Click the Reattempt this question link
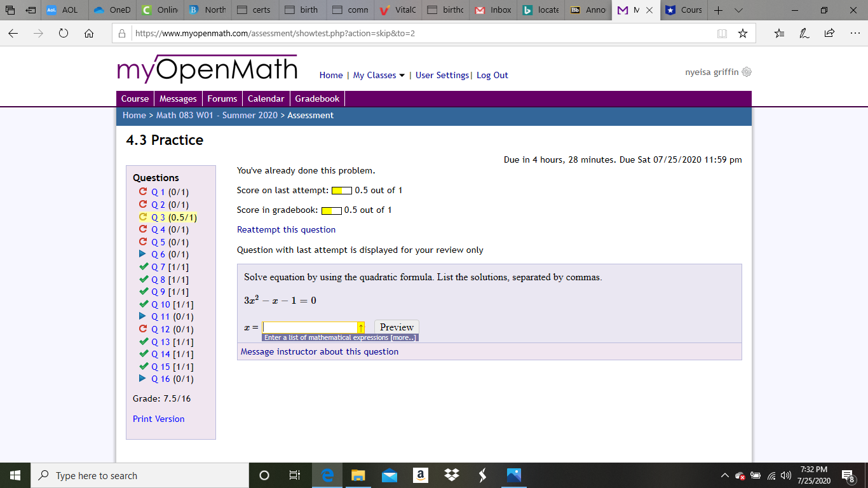This screenshot has height=488, width=868. coord(285,229)
